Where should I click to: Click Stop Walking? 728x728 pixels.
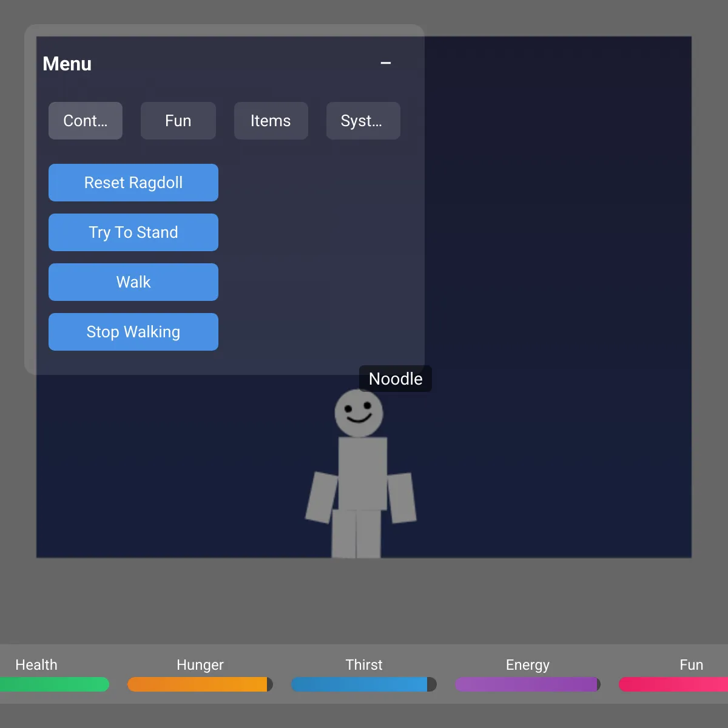pos(133,332)
